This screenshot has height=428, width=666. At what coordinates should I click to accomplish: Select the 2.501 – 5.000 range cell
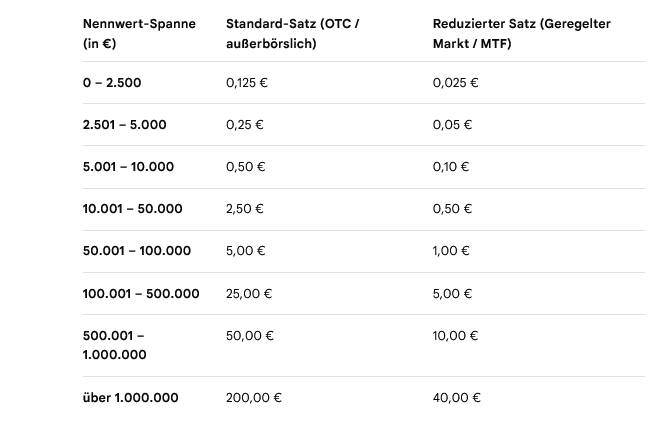click(x=124, y=125)
